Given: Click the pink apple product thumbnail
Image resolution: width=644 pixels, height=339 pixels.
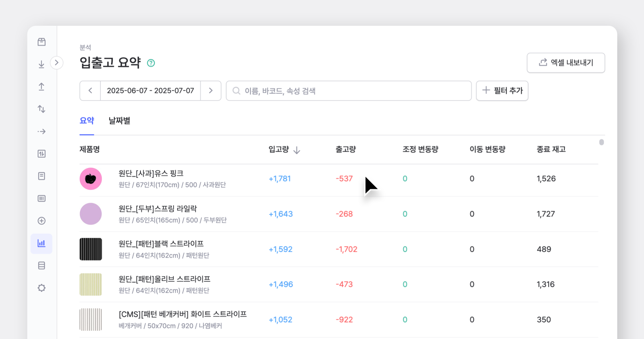Looking at the screenshot, I should pos(91,179).
